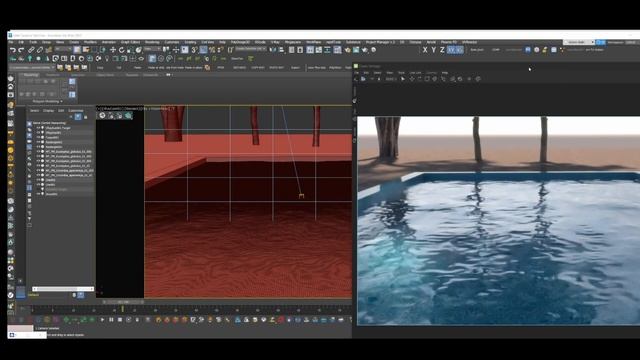Switch to the Freeform ribbon tab

pos(53,75)
